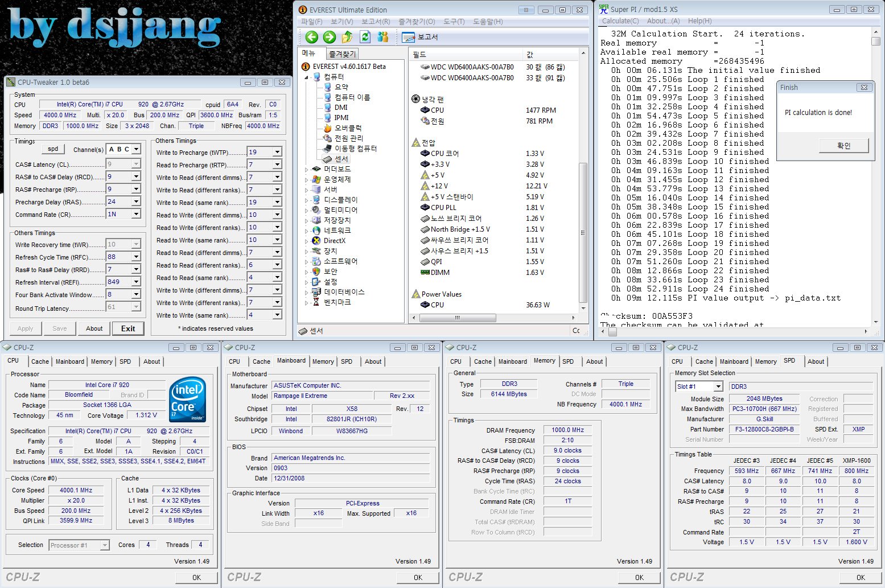Expand the 머더보드 tree node

(x=307, y=170)
